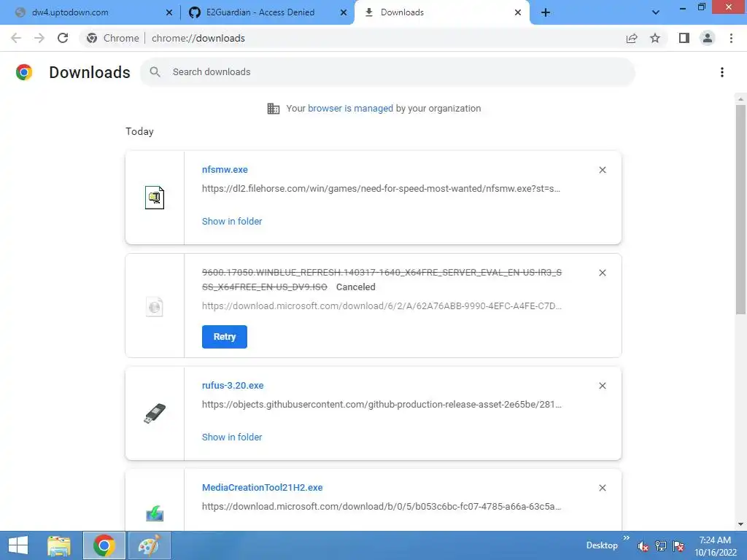Screen dimensions: 747x560
Task: Click the network tray icon
Action: 661,546
